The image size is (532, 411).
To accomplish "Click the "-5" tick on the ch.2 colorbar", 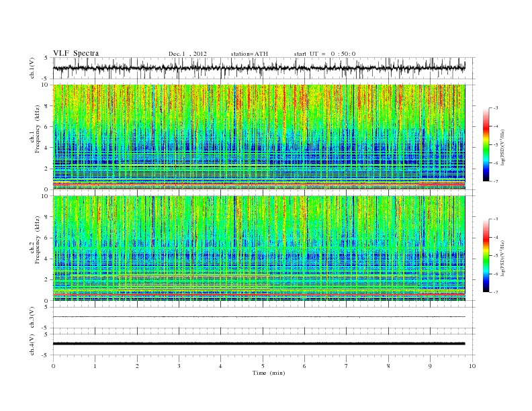I will [496, 255].
